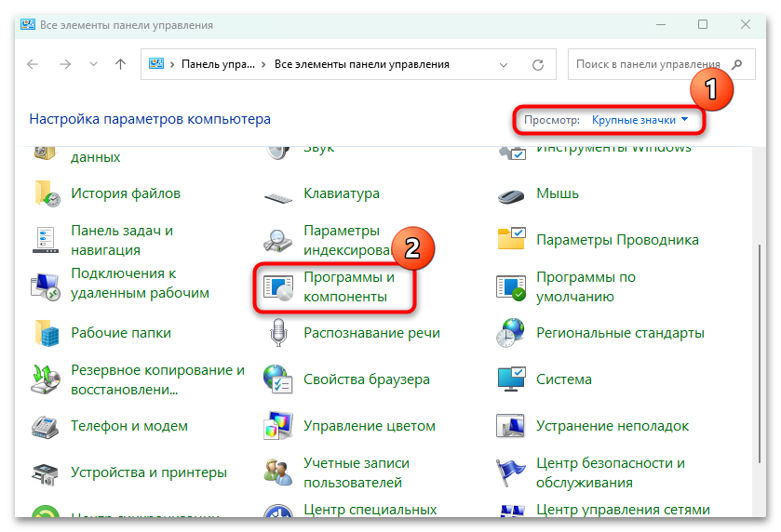Open the Система link

[564, 379]
